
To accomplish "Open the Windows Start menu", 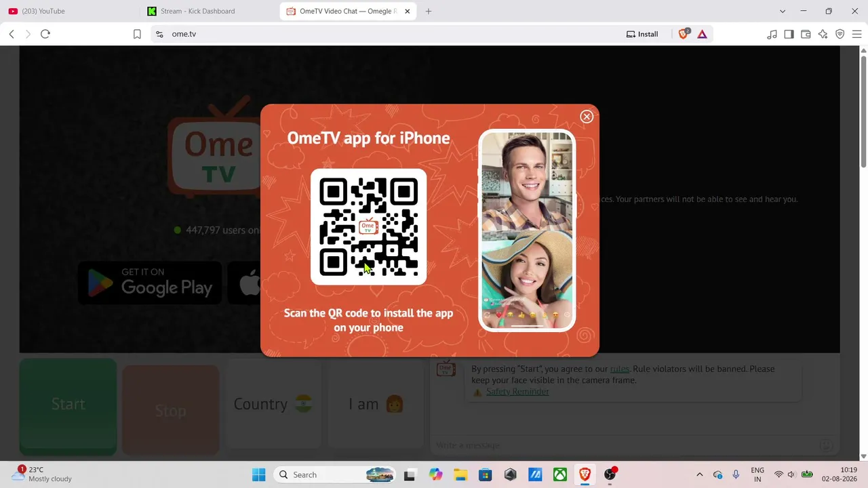I will 258,474.
